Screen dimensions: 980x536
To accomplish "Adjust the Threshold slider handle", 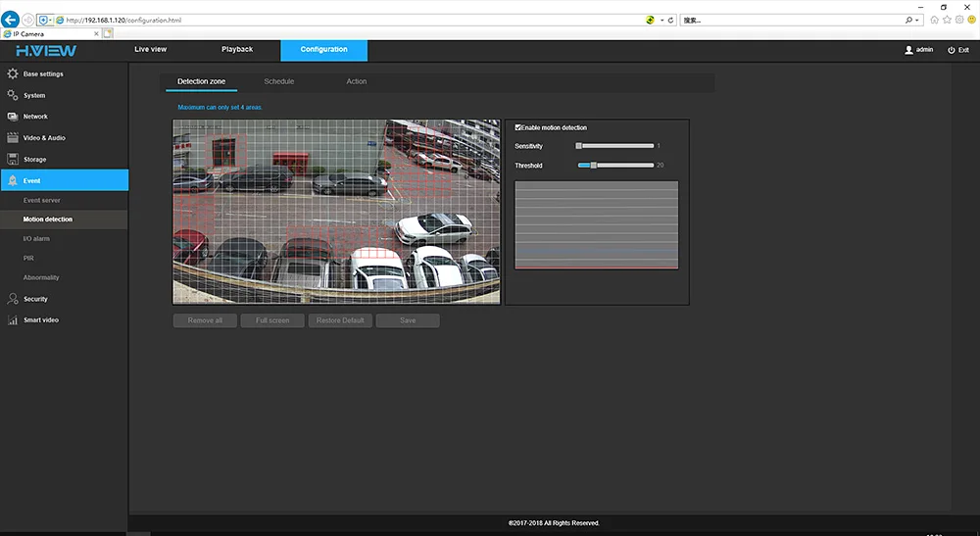I will pyautogui.click(x=593, y=166).
